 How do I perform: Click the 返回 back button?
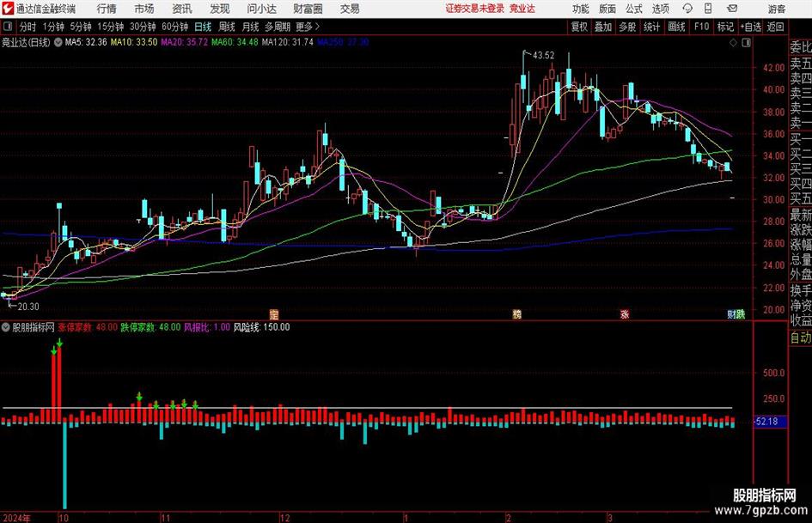(775, 27)
